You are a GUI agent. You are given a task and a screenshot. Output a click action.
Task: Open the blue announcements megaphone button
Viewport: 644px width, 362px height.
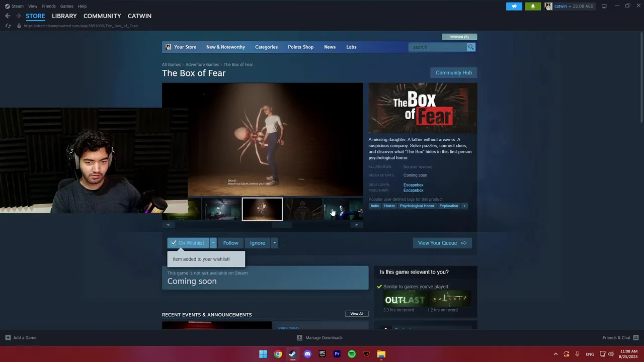pos(514,6)
